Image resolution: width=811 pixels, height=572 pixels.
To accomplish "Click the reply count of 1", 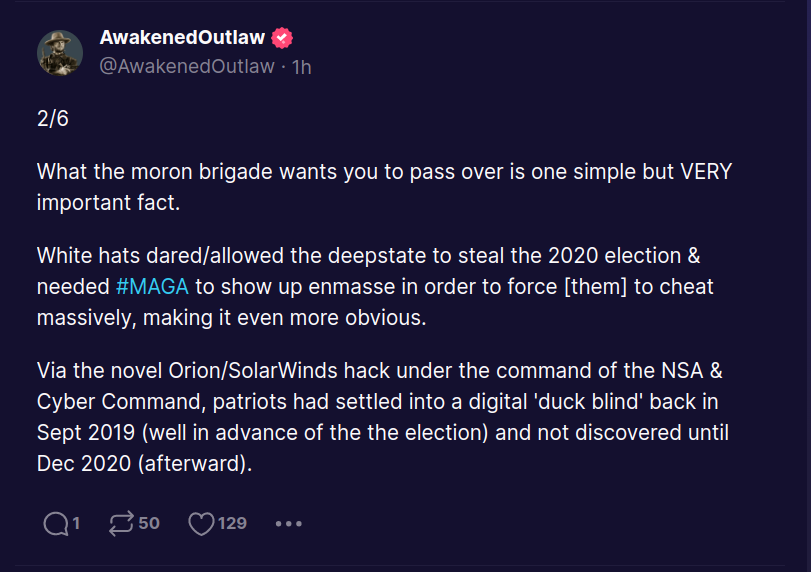I will click(x=76, y=523).
